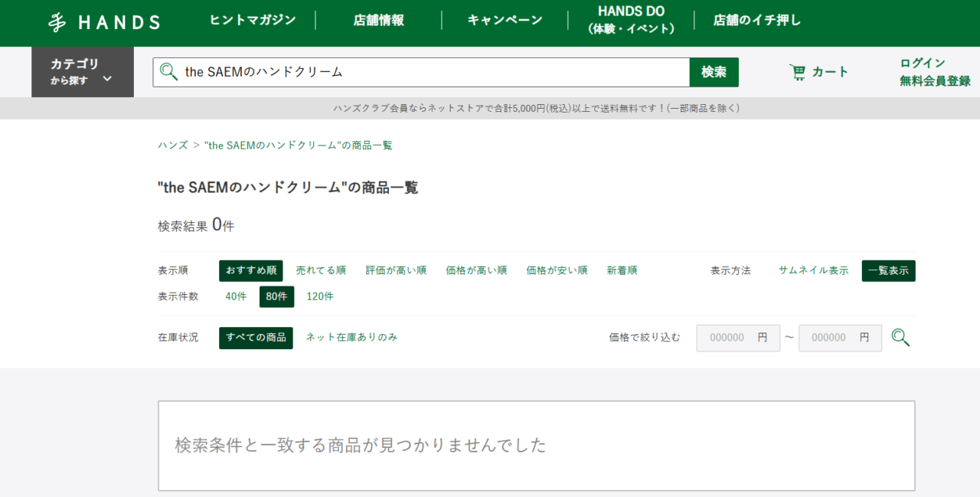Click the minimum price input field

click(x=738, y=338)
